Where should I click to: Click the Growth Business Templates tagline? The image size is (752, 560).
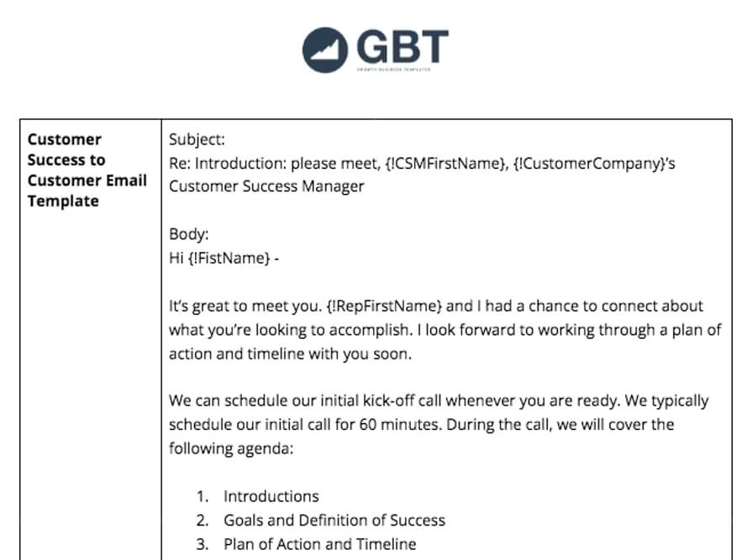(x=395, y=70)
